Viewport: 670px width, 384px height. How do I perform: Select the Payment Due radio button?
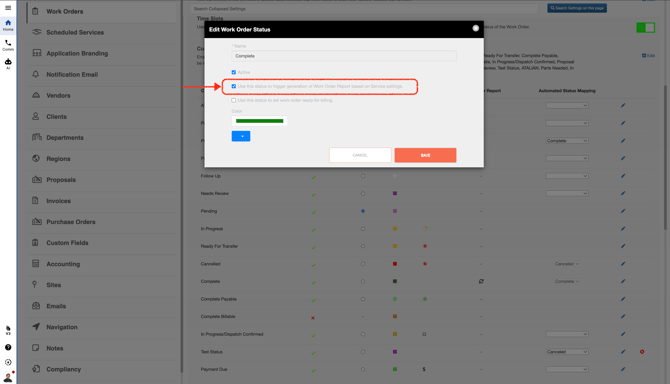point(363,369)
